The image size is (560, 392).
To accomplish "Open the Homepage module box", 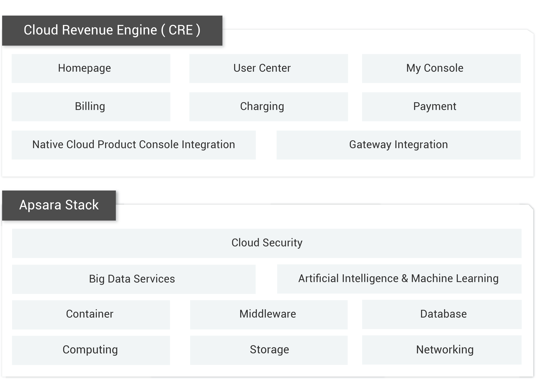I will click(91, 68).
